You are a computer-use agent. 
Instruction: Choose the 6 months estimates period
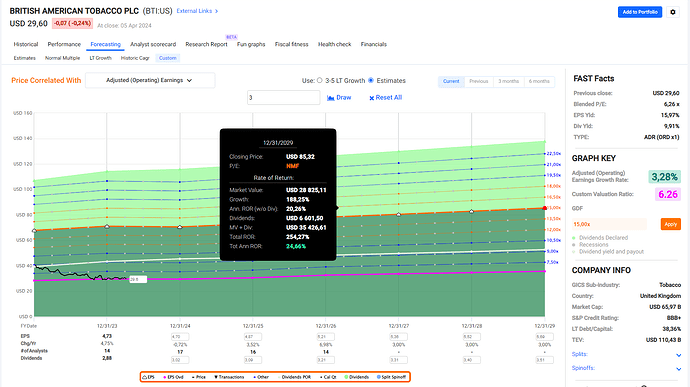pos(539,81)
